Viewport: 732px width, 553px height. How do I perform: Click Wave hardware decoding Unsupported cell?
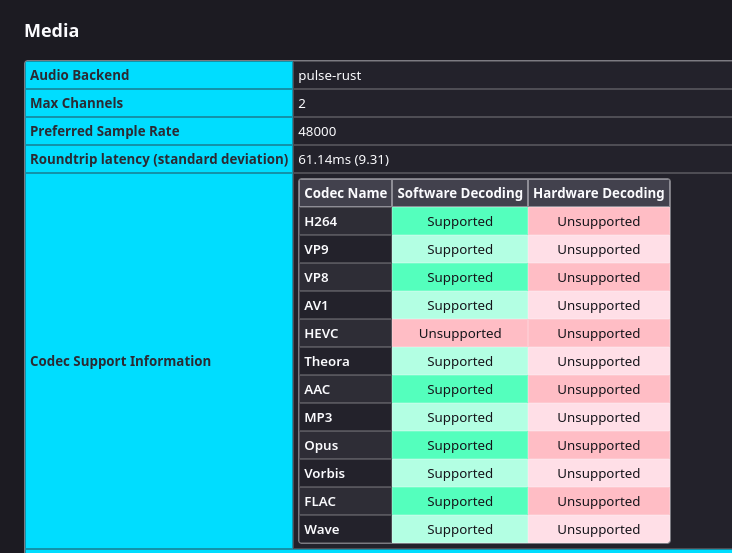point(599,529)
